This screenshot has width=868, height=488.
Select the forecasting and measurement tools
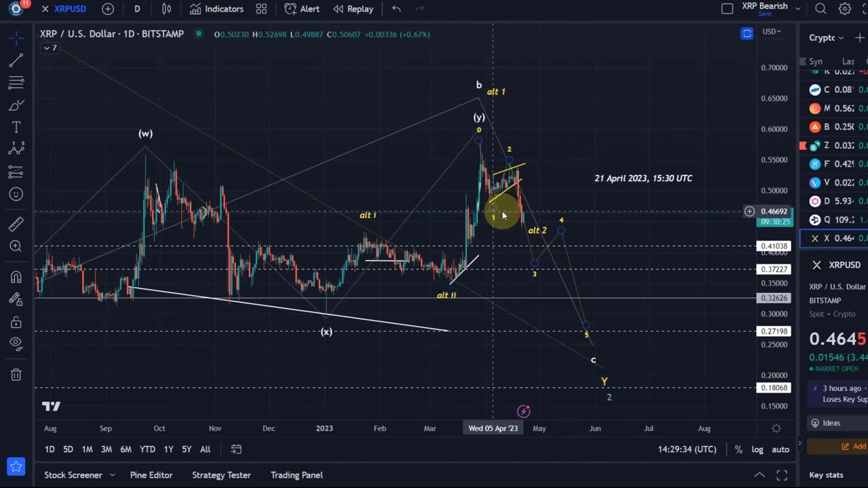pos(16,172)
